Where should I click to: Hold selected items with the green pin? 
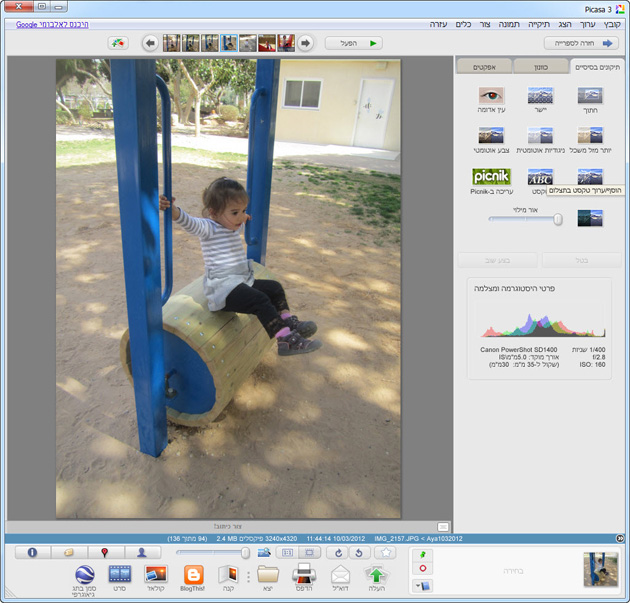(423, 555)
